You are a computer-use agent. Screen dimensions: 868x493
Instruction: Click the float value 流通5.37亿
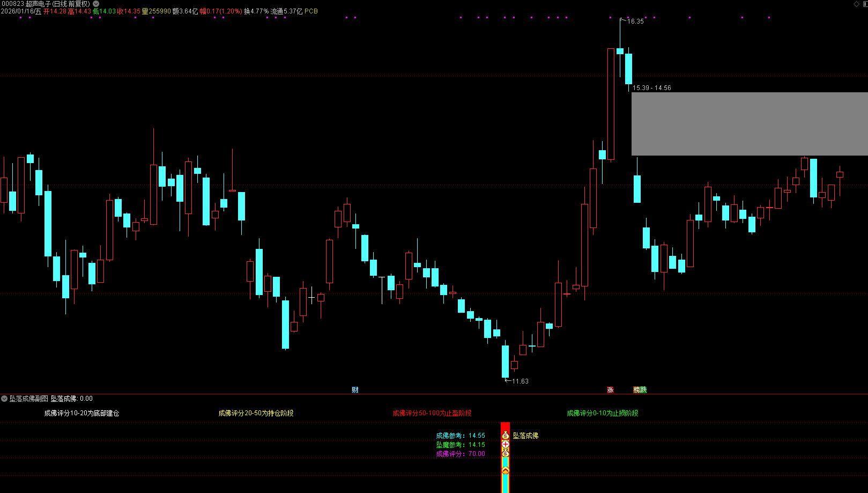(286, 11)
